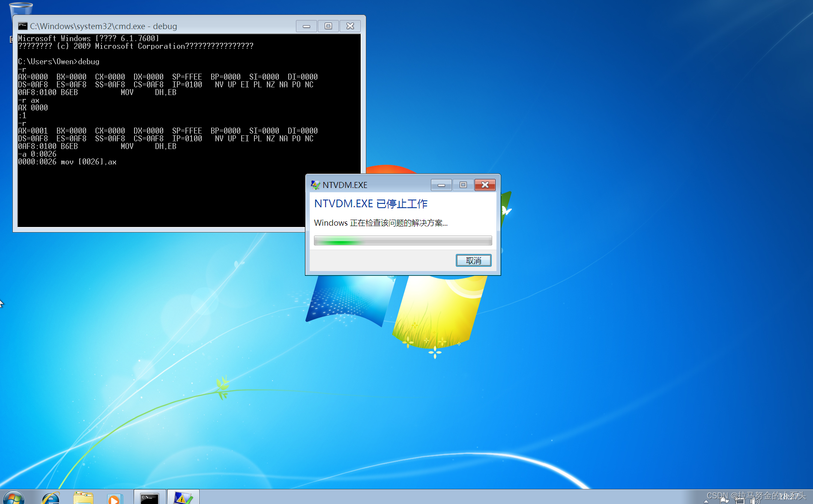Minimize the NTVDM.EXE dialog
Viewport: 813px width, 504px height.
(x=441, y=185)
